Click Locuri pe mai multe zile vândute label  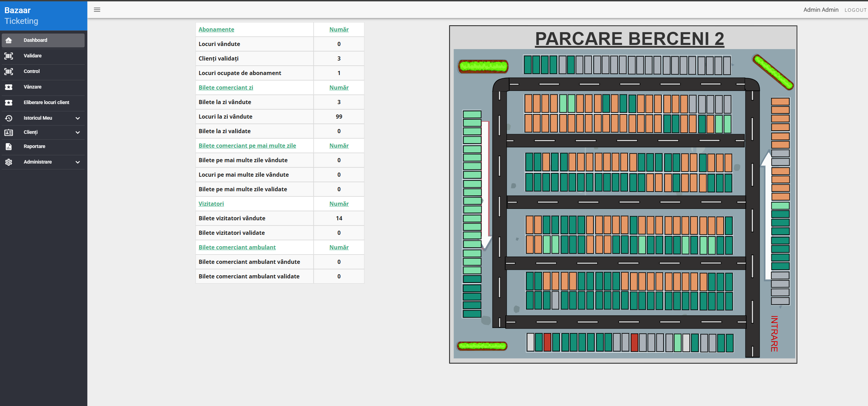(x=244, y=175)
